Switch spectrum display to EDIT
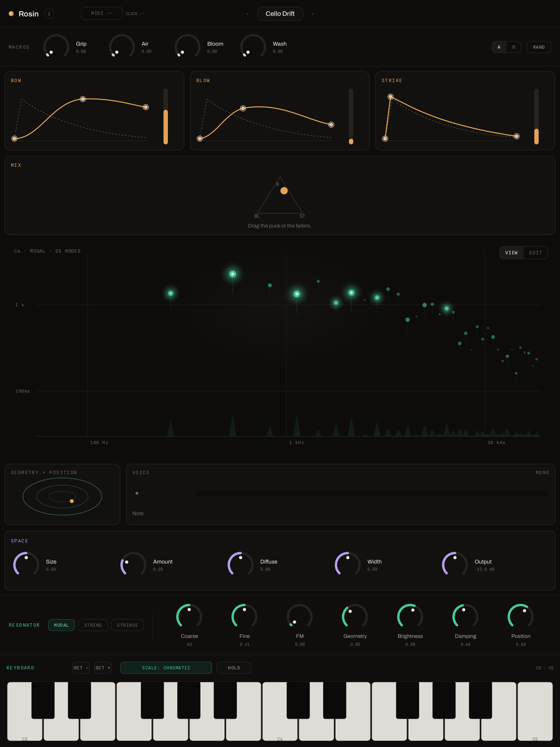Image resolution: width=560 pixels, height=747 pixels. tap(535, 253)
